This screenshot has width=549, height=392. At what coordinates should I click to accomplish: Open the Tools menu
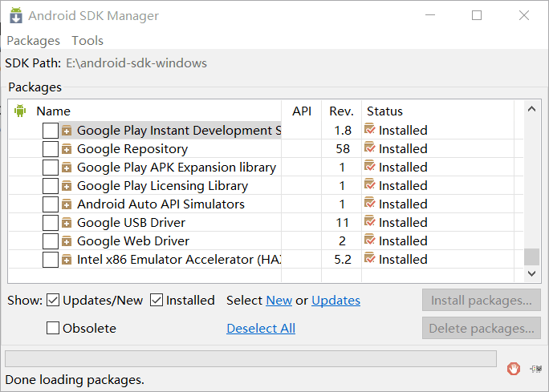pos(87,41)
